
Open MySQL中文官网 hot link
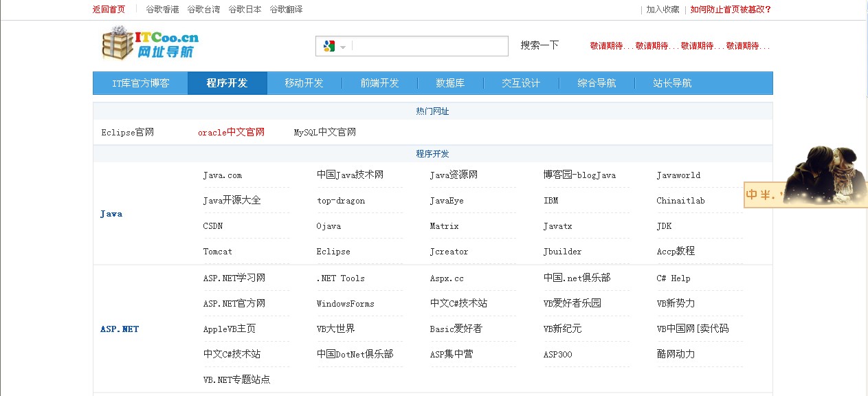click(x=325, y=132)
